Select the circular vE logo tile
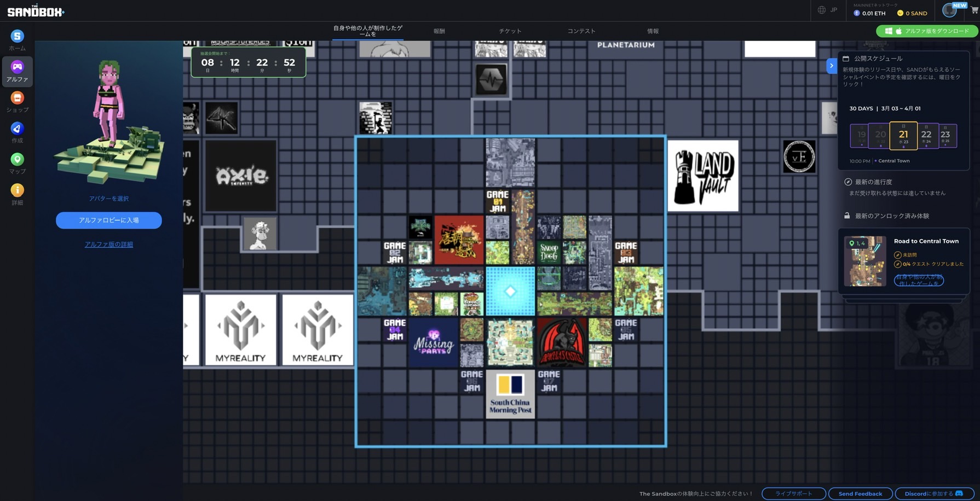Viewport: 980px width, 501px height. 799,156
